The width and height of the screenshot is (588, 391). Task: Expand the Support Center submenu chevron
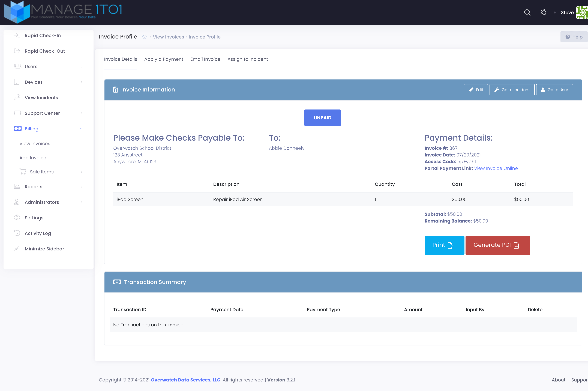pyautogui.click(x=81, y=113)
